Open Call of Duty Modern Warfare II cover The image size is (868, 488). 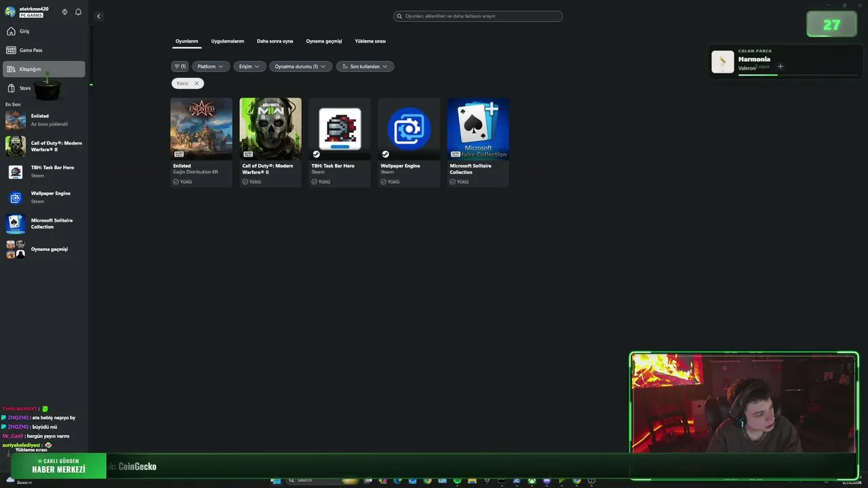point(271,129)
